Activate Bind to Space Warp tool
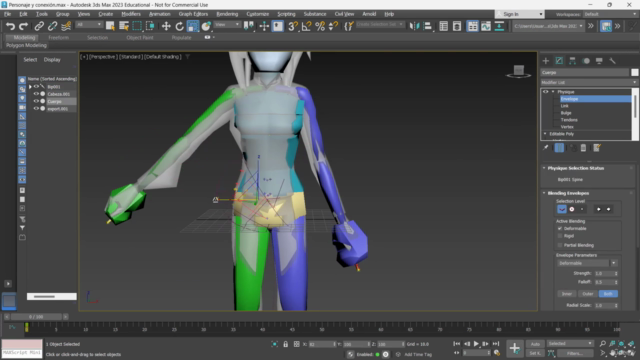Viewport: 640px width, 360px height. pyautogui.click(x=66, y=26)
